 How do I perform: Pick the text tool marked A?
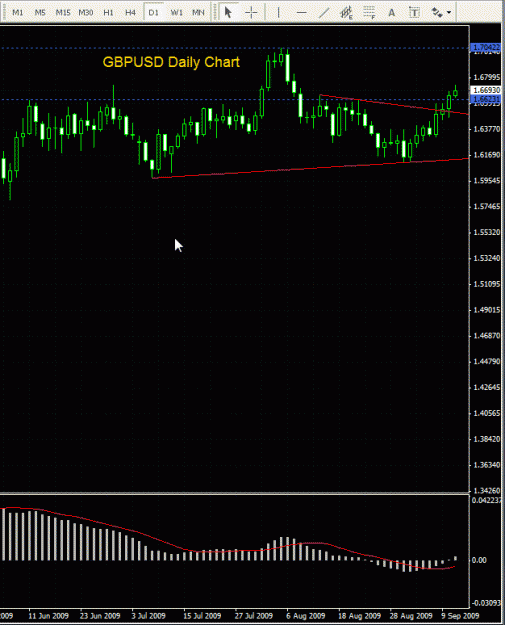pos(392,12)
